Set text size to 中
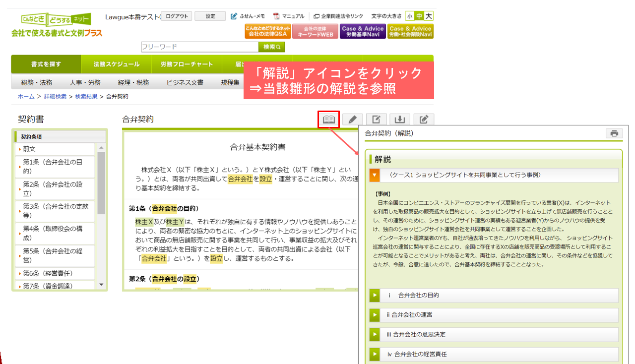635x364 pixels. 419,16
